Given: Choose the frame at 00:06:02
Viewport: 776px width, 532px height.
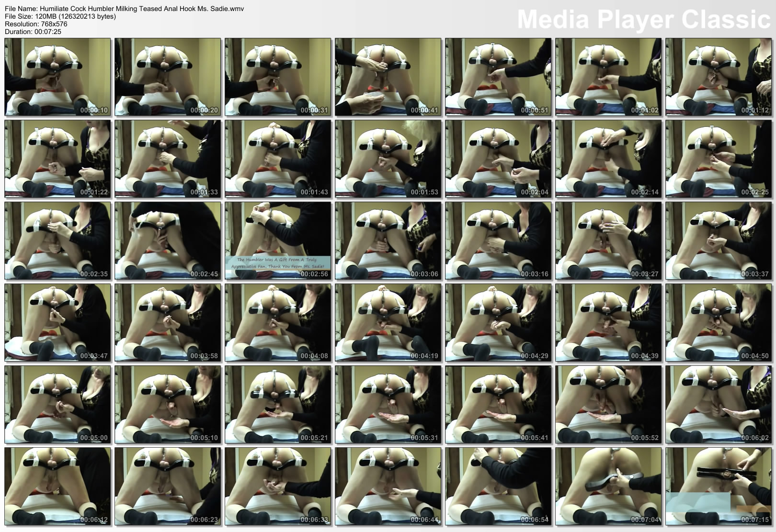Looking at the screenshot, I should [718, 405].
